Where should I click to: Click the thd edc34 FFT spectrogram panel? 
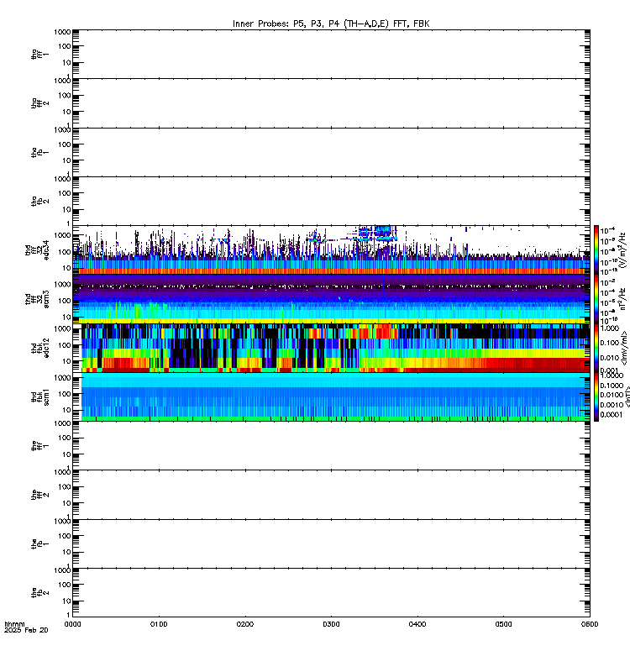click(331, 249)
